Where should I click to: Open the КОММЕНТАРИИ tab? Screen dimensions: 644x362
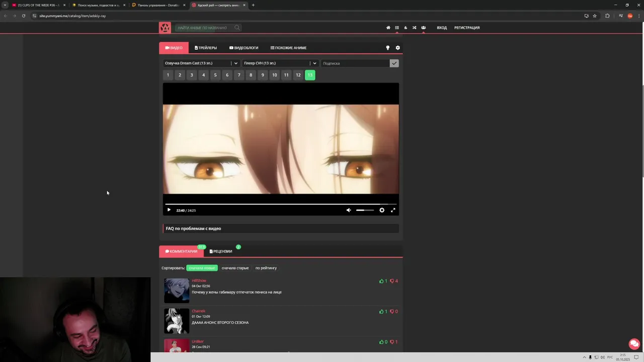[x=181, y=251]
